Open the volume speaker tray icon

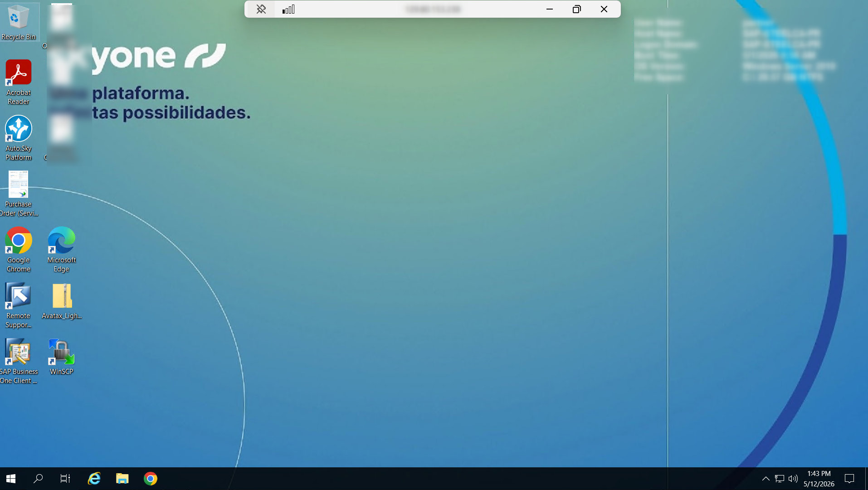793,479
